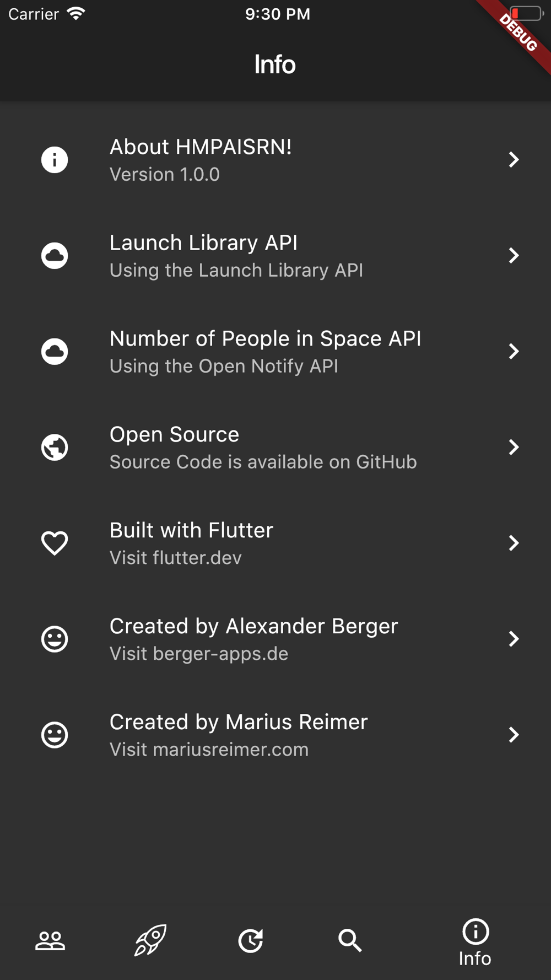Switch to the rocket launches tab

pos(150,940)
